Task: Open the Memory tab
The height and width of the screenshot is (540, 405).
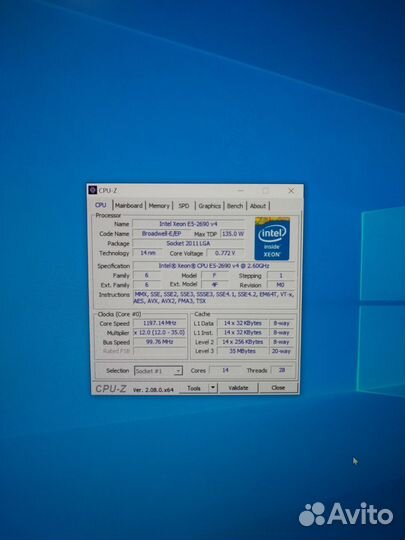Action: 159,206
